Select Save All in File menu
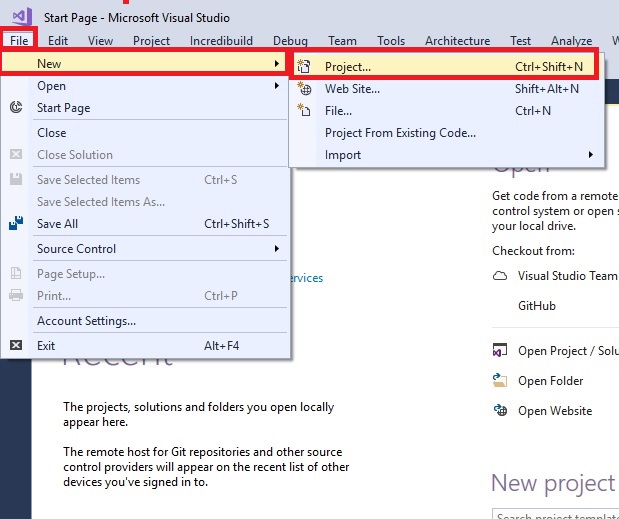The width and height of the screenshot is (619, 519). [x=144, y=223]
